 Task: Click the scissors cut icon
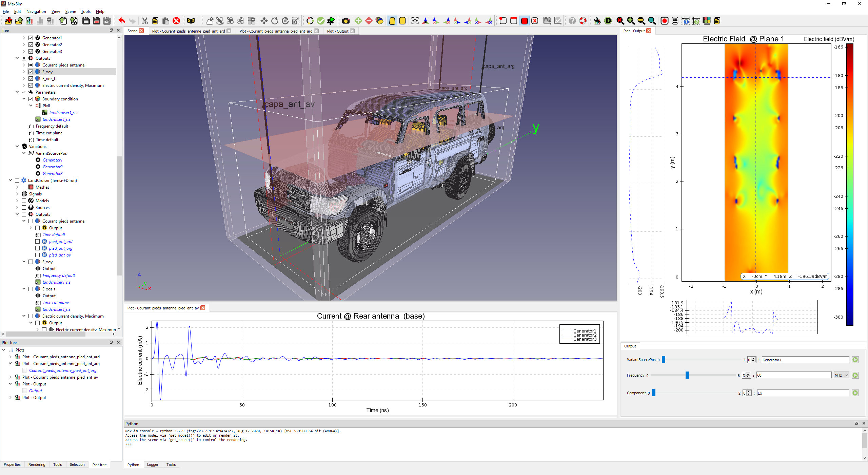coord(145,21)
